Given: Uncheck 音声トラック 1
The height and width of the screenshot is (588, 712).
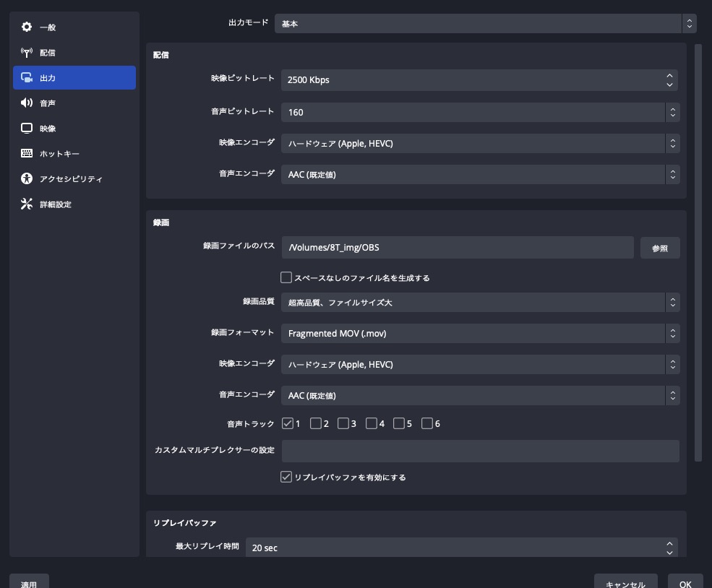Looking at the screenshot, I should click(288, 423).
